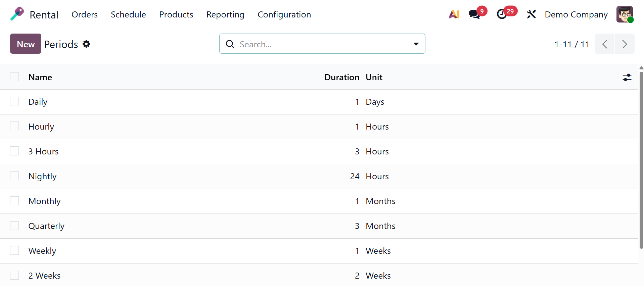
Task: Click the Rental app key icon
Action: (17, 14)
